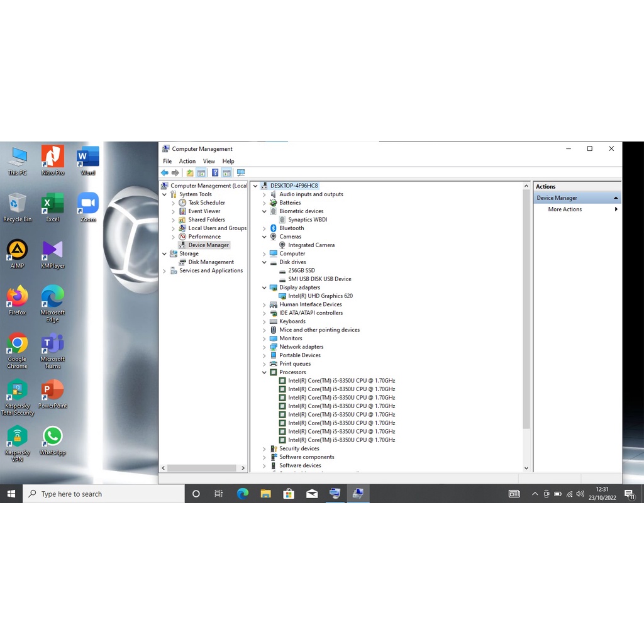
Task: Collapse the Display adapters category
Action: (x=264, y=288)
